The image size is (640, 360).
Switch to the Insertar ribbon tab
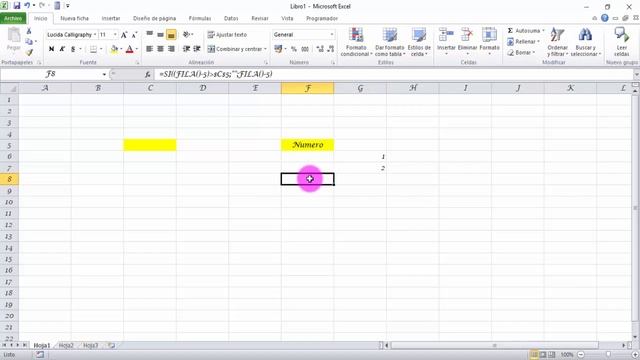click(x=111, y=18)
